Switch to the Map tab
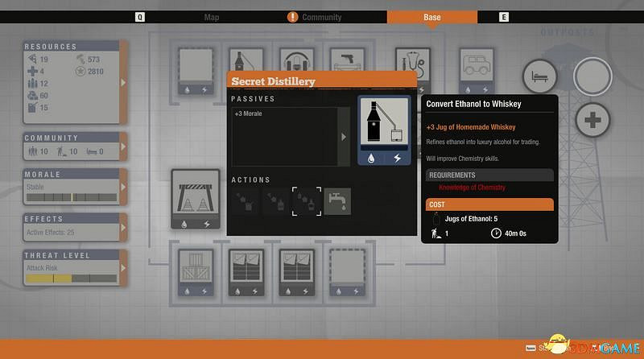644x359 pixels. [212, 17]
